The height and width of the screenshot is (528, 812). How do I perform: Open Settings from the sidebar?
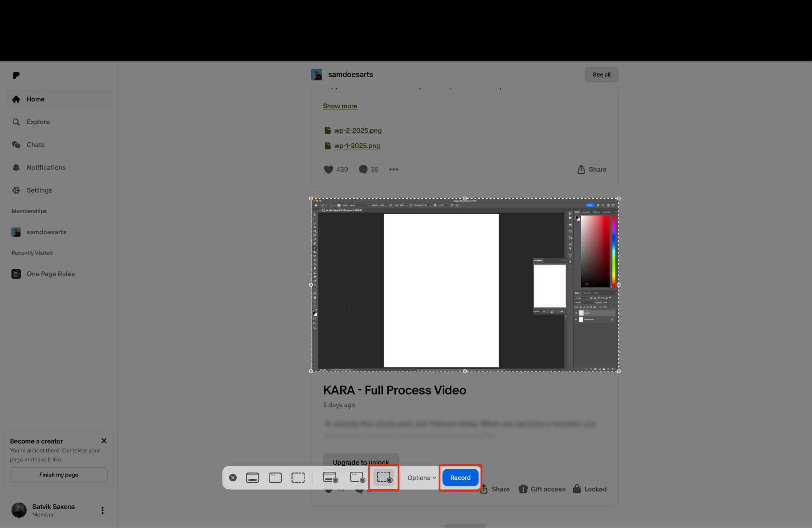(39, 190)
